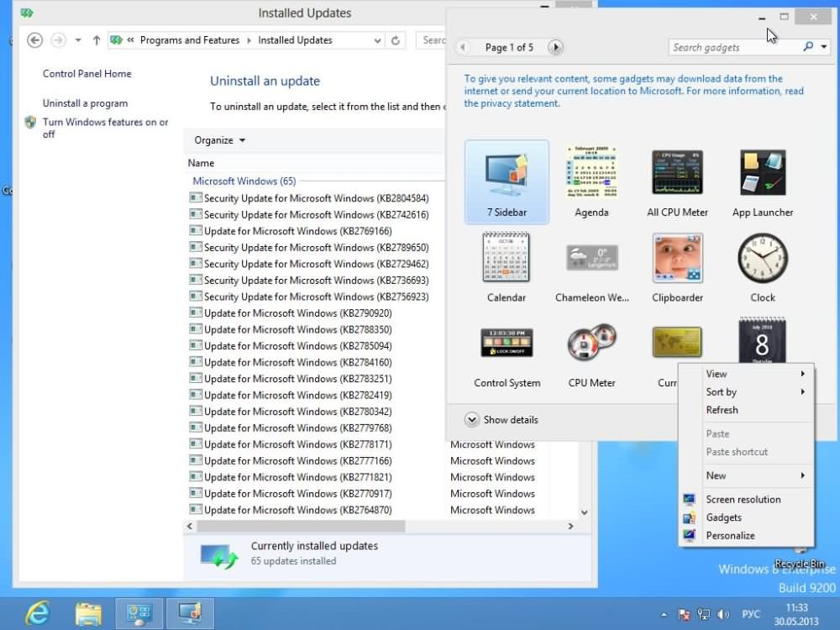Open the gadget search options dropdown arrow
The image size is (840, 630).
pos(824,47)
